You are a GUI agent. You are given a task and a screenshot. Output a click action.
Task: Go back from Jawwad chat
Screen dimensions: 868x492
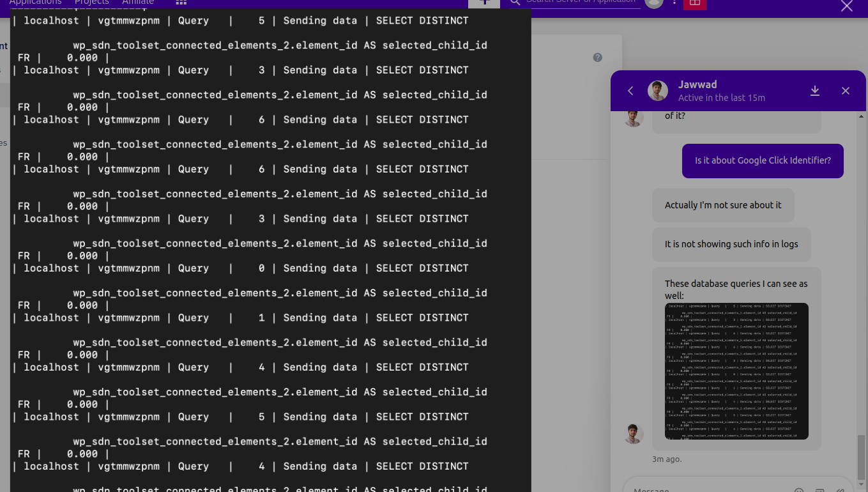click(x=630, y=91)
